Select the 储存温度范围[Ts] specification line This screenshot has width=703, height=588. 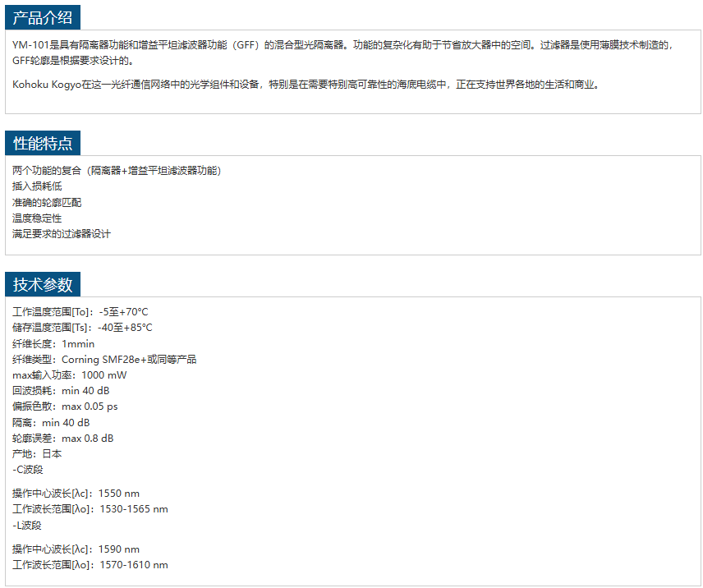[x=82, y=328]
